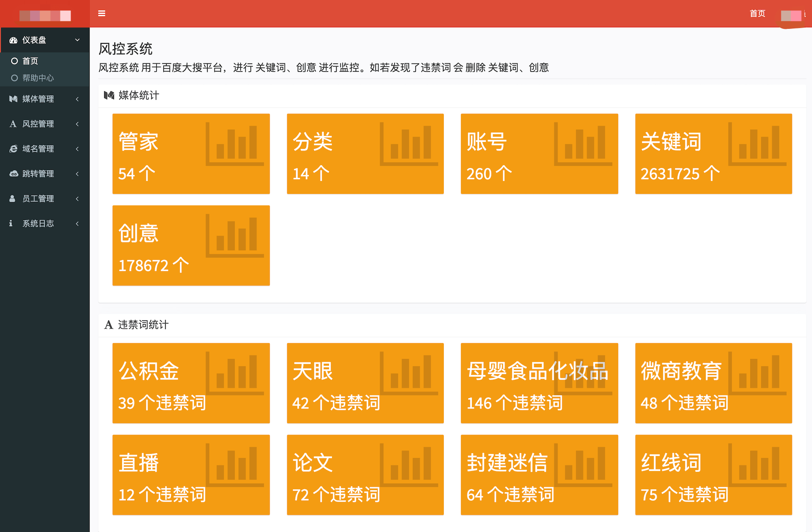Open 跳转管理 menu item
Viewport: 812px width, 532px height.
tap(45, 174)
